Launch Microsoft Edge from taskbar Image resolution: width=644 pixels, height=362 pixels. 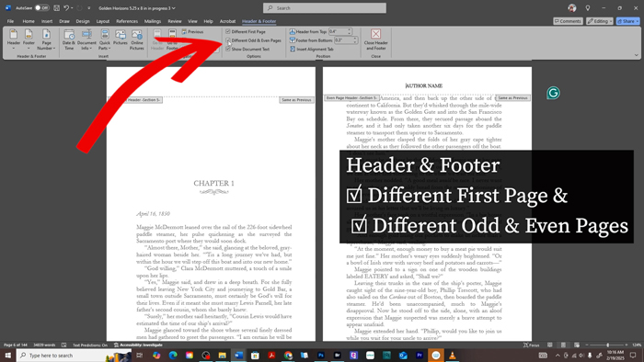(x=173, y=356)
